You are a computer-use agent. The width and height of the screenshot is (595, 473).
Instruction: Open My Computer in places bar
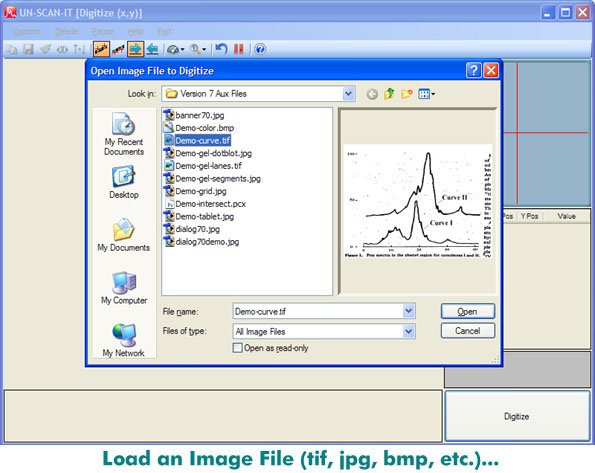pos(124,288)
